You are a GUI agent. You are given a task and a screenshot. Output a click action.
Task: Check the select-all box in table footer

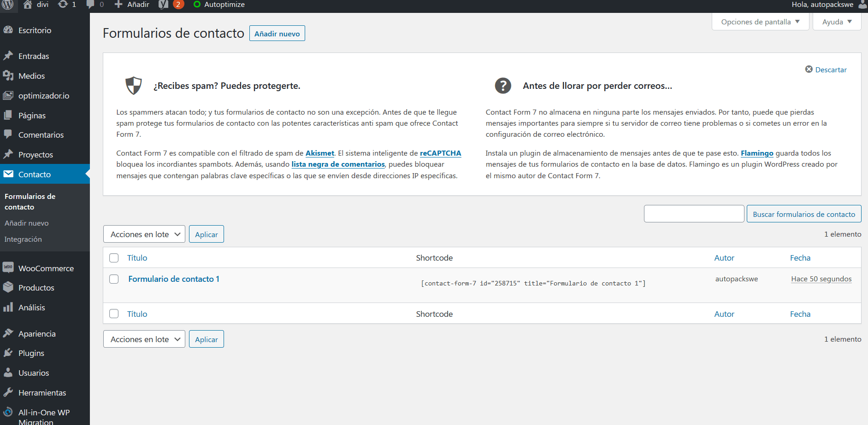[x=114, y=314]
